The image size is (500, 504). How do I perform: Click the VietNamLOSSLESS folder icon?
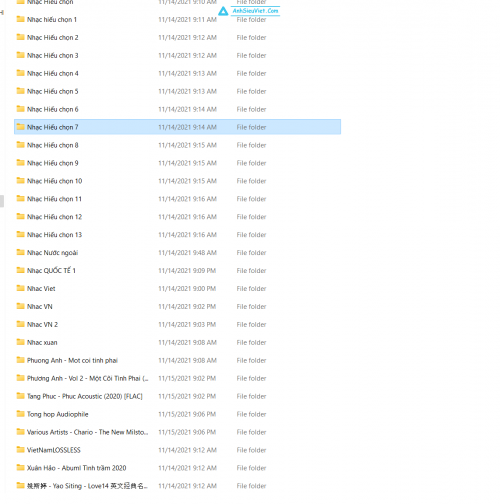pyautogui.click(x=21, y=450)
